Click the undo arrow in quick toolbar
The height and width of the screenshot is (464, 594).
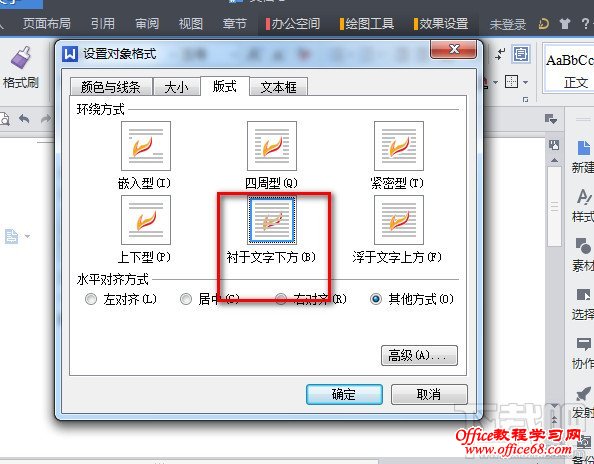tap(24, 119)
